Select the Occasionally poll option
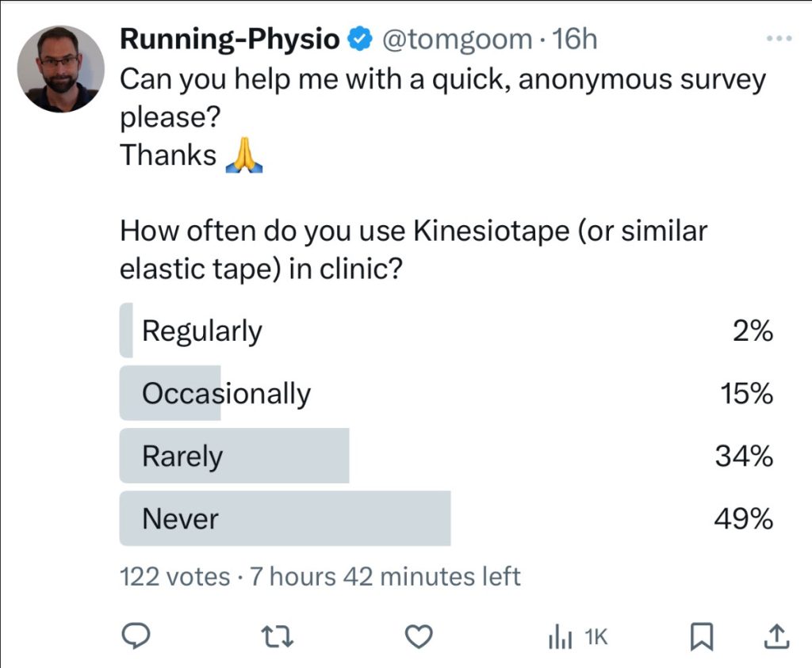 446,393
